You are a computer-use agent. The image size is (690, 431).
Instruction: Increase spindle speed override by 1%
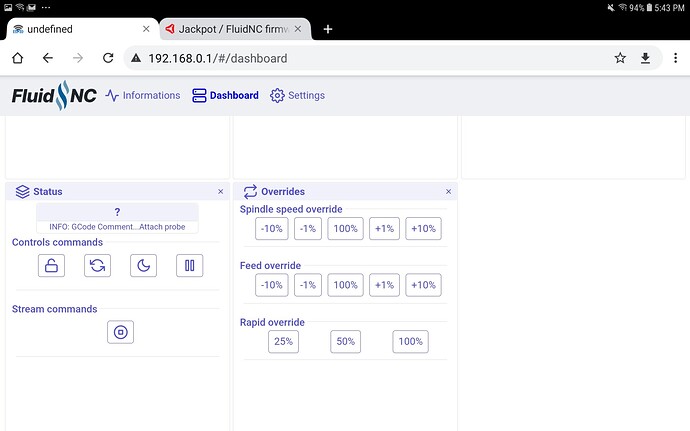click(x=384, y=228)
